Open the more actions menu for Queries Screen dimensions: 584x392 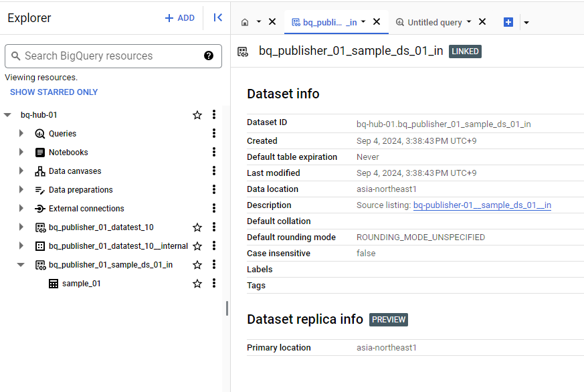coord(214,134)
